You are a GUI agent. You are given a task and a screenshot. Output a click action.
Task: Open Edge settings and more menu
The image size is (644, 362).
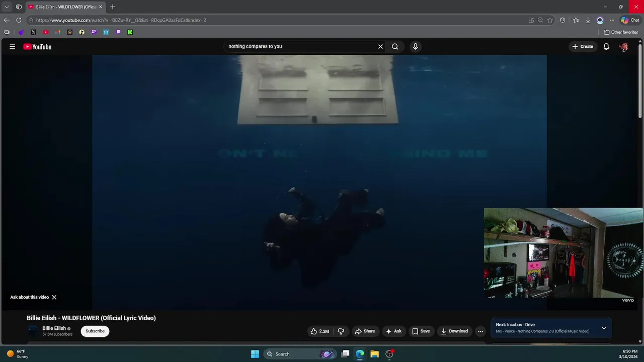(612, 20)
